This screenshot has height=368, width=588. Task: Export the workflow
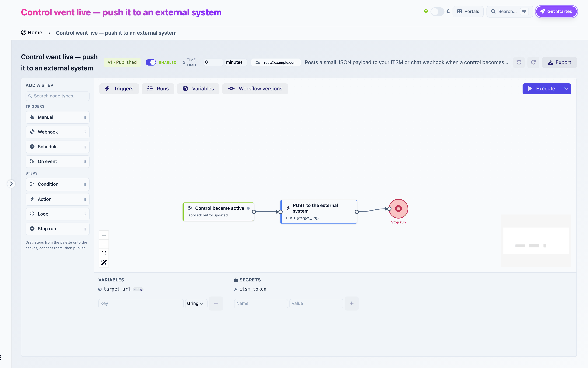tap(559, 62)
